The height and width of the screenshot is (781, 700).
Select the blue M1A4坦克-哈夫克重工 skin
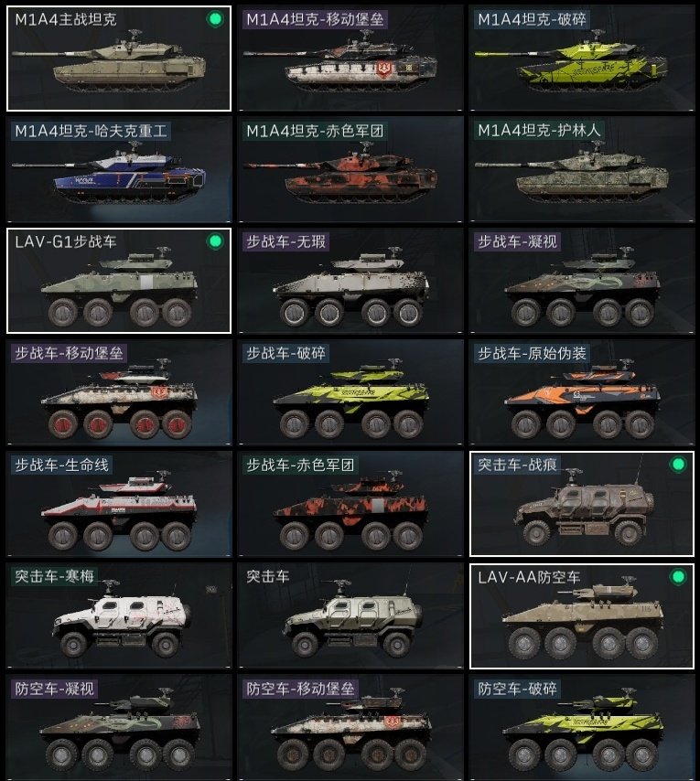[x=119, y=169]
